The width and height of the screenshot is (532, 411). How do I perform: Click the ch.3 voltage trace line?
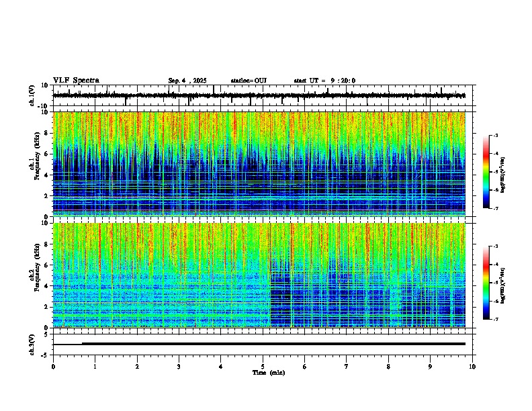(x=259, y=344)
